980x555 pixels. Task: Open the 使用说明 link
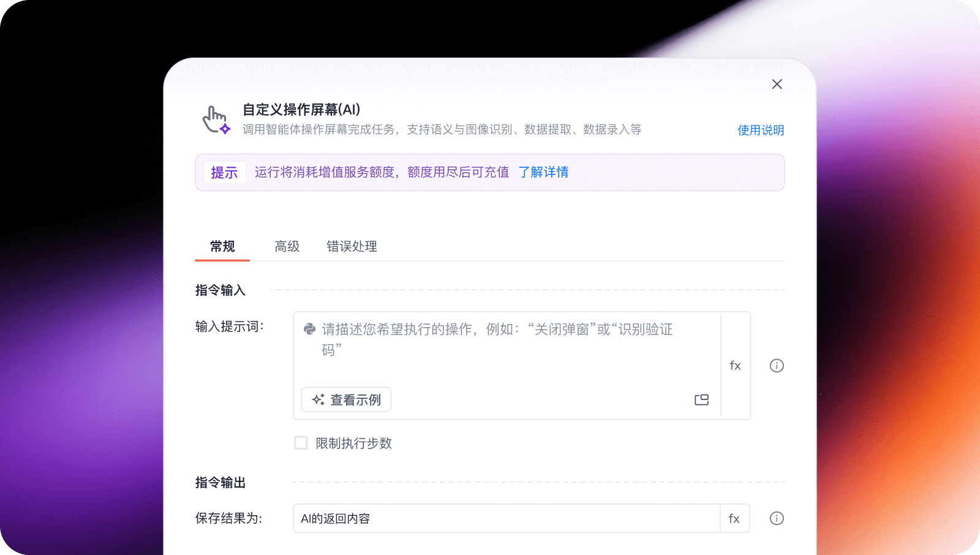[x=760, y=130]
